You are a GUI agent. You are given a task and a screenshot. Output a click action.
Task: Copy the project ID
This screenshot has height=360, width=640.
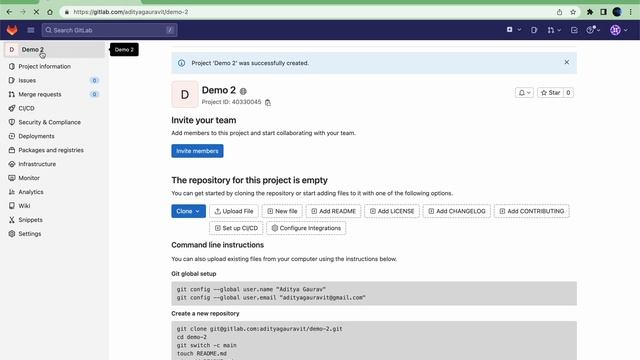pyautogui.click(x=268, y=102)
